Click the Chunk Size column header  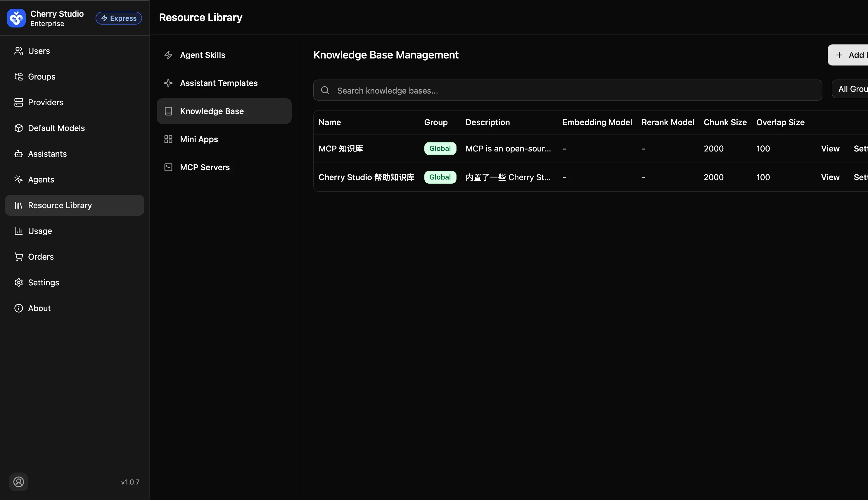point(725,122)
